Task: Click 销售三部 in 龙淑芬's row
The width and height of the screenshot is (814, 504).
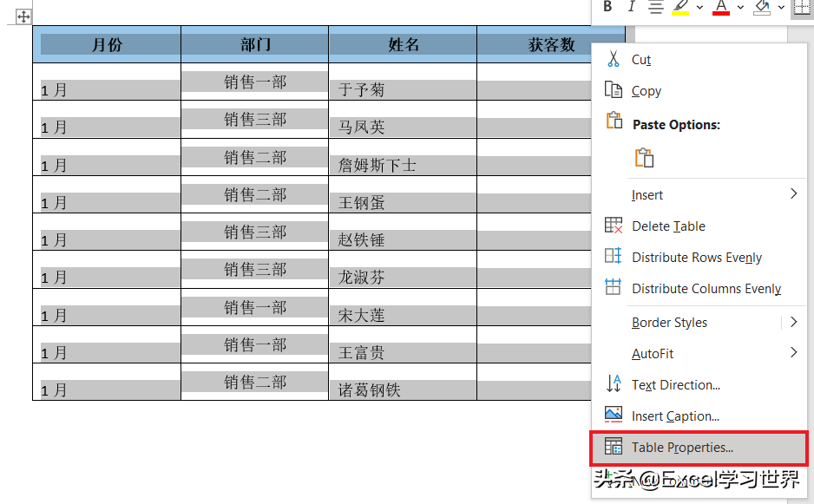Action: (x=255, y=270)
